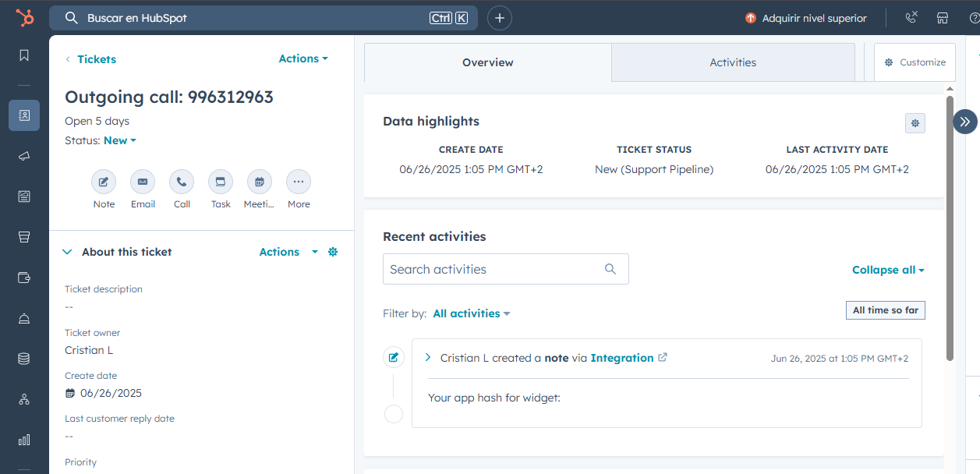Click ticket owner value Cristian L

[x=89, y=350]
